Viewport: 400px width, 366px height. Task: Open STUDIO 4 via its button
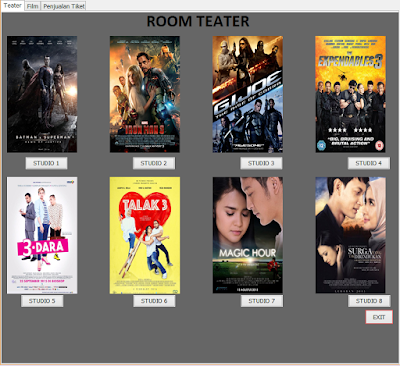(x=369, y=163)
